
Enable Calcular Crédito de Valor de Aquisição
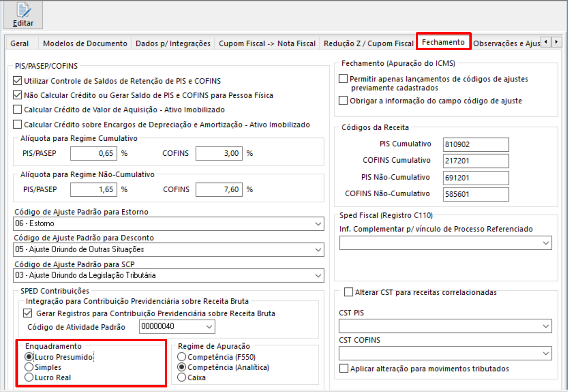coord(18,110)
